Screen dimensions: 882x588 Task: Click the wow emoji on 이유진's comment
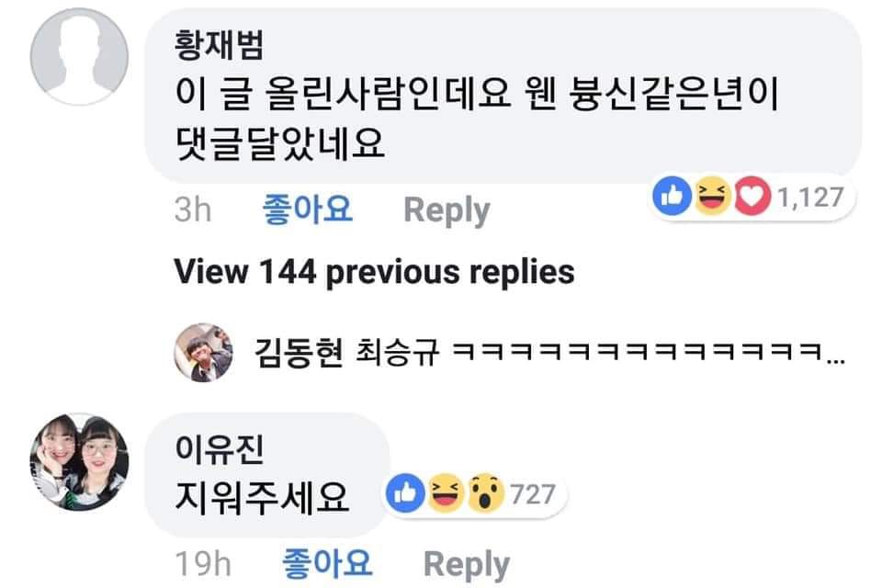tap(485, 493)
